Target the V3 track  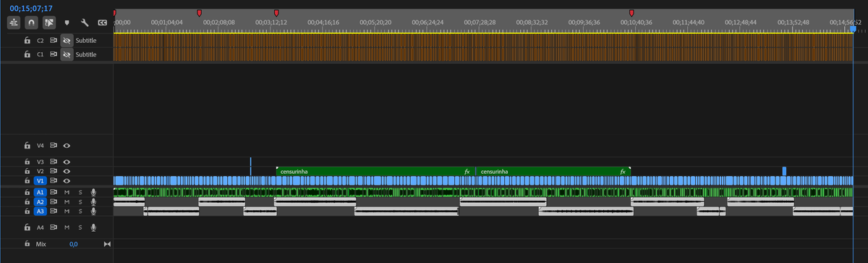[x=41, y=162]
